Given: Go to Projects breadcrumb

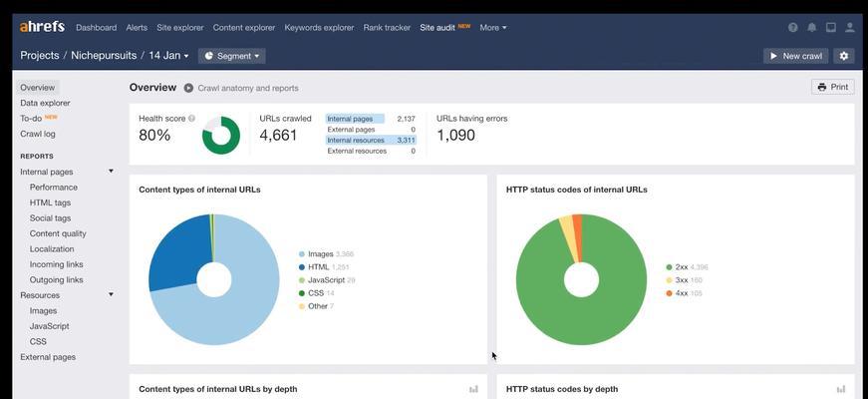Looking at the screenshot, I should 40,56.
